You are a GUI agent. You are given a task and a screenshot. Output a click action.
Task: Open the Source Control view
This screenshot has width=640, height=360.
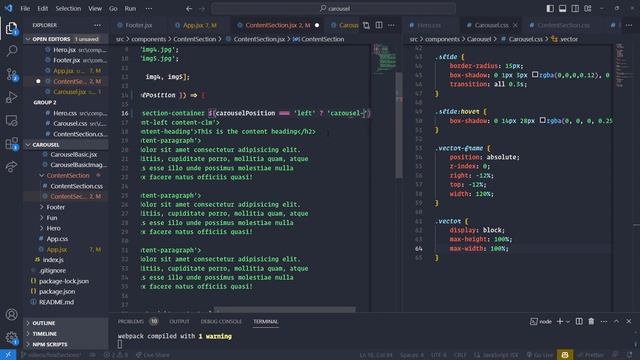click(11, 74)
